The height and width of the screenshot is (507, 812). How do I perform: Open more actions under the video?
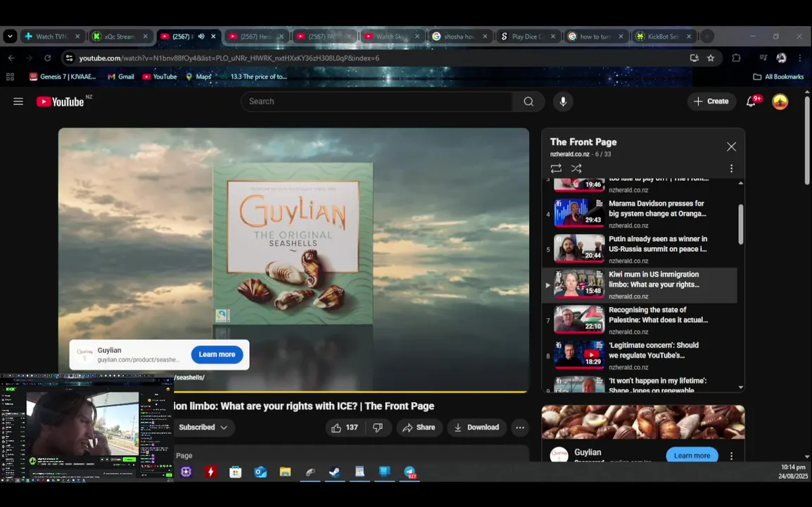coord(520,427)
